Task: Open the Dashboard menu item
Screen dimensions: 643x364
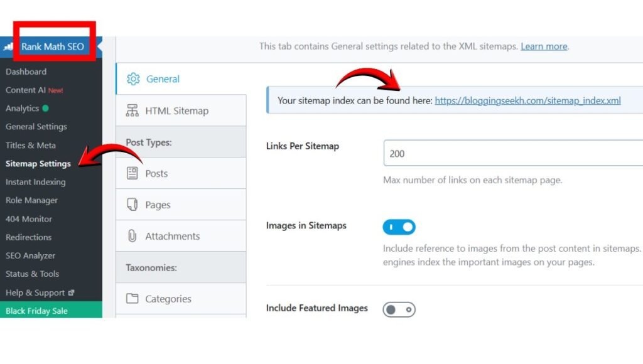Action: click(26, 72)
